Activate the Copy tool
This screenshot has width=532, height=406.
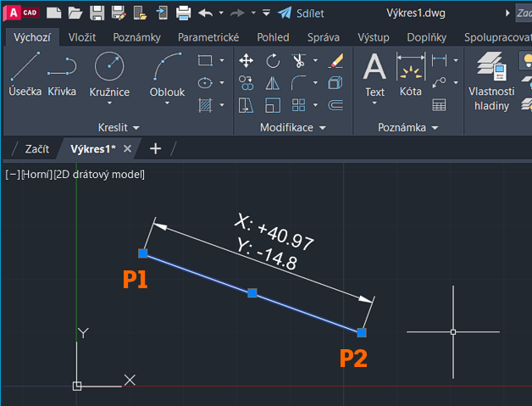(x=246, y=83)
